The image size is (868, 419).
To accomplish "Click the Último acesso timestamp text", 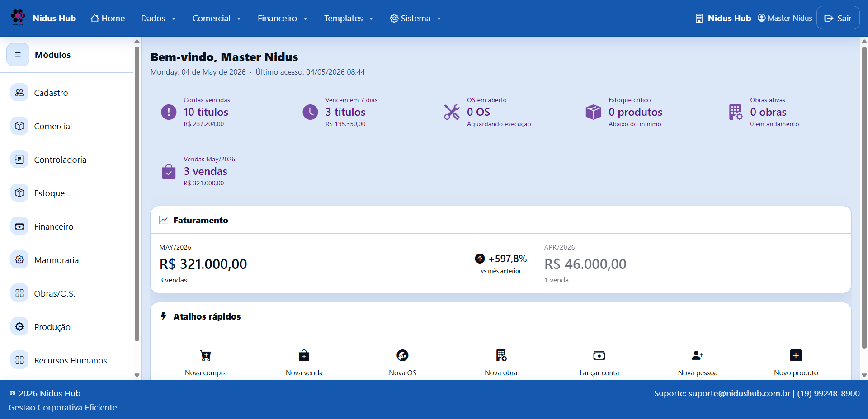I will tap(310, 72).
